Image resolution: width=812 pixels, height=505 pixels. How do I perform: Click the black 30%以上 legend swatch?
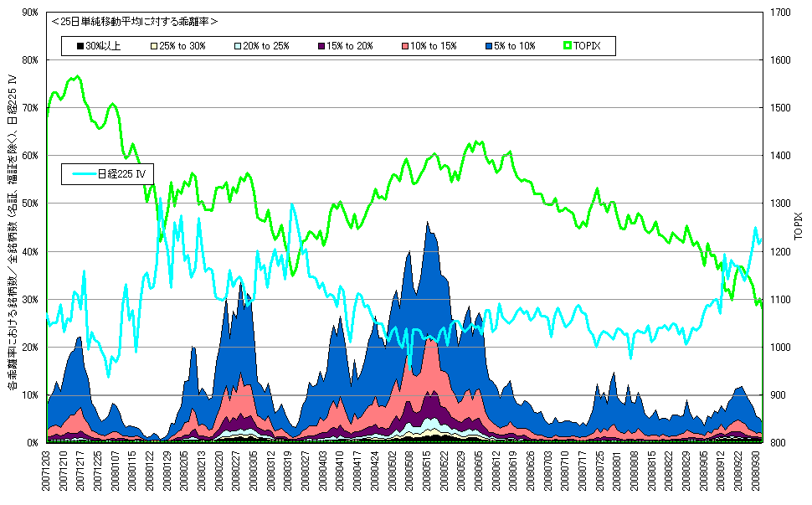(80, 46)
